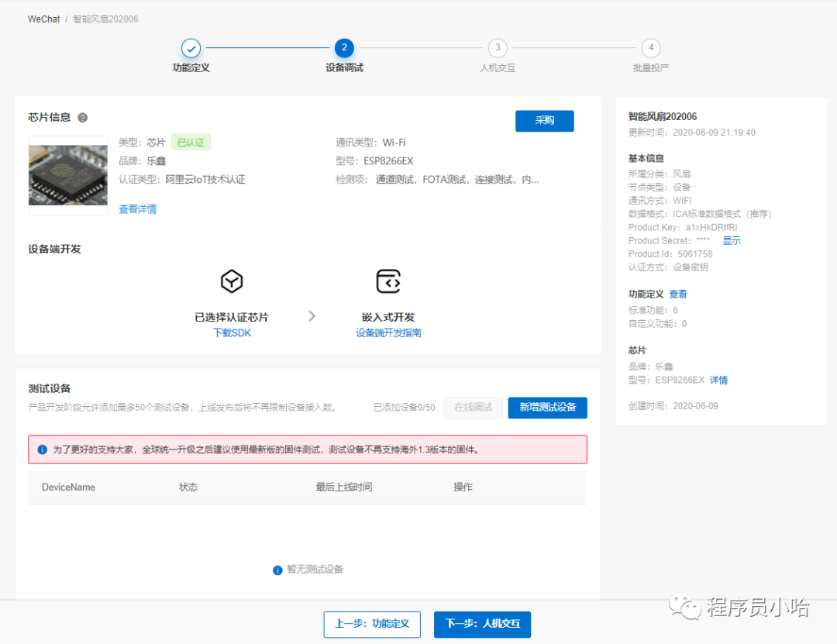Click the completed 功能定义 step checkmark

pyautogui.click(x=191, y=48)
